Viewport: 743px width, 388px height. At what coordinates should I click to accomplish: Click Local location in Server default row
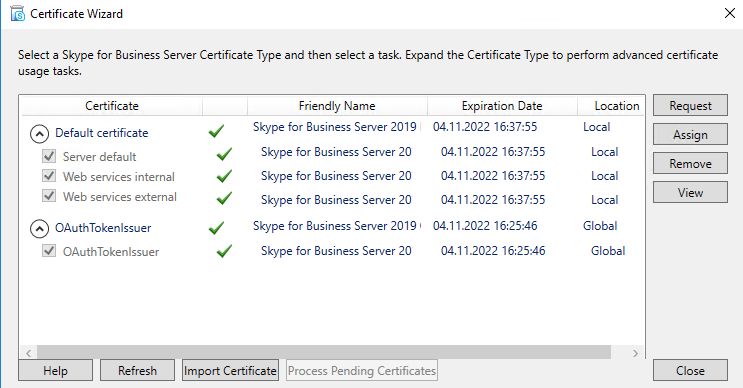[x=605, y=152]
